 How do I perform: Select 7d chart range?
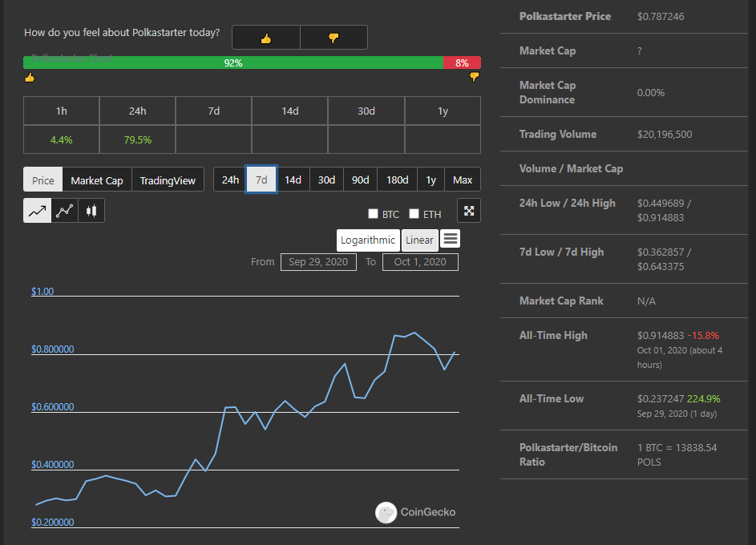pyautogui.click(x=261, y=180)
